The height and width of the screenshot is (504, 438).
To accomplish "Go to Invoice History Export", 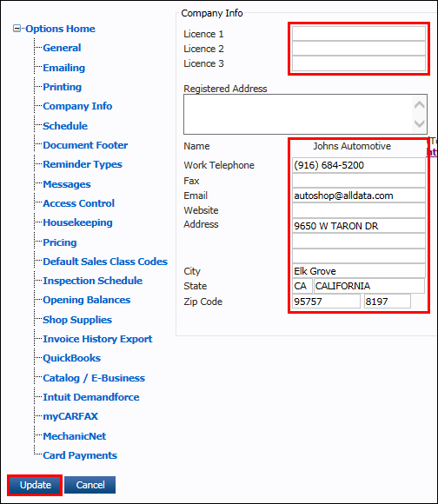I will click(97, 339).
